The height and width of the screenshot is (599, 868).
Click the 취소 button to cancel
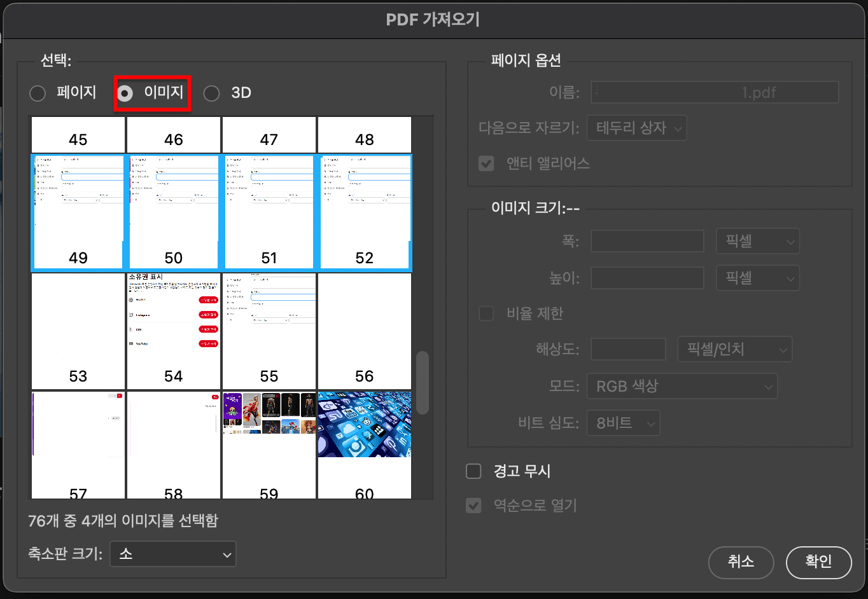click(741, 563)
